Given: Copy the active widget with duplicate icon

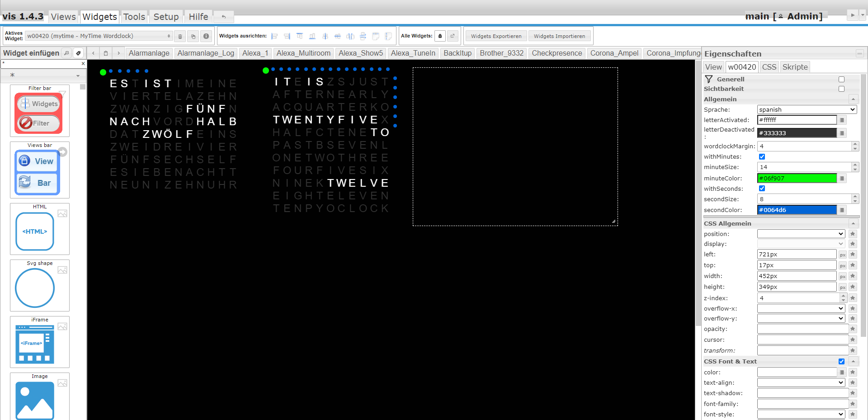Looking at the screenshot, I should tap(193, 36).
